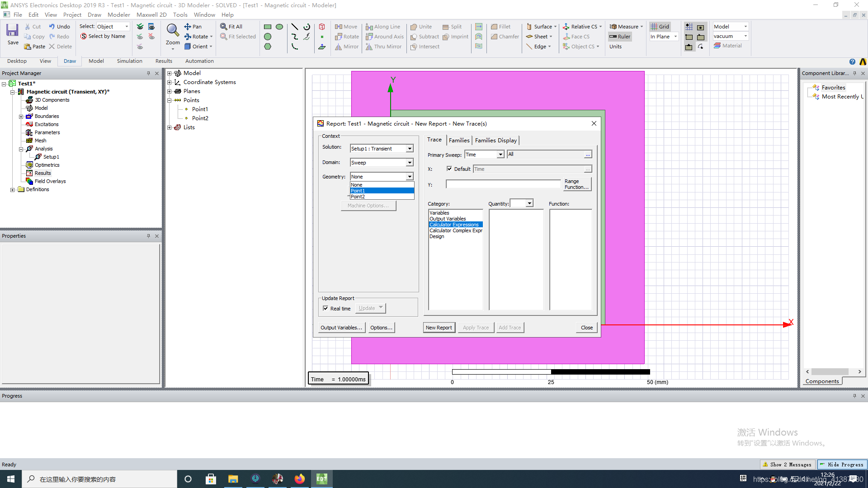Expand the Lists node
Screen dimensions: 868x488
click(x=170, y=127)
